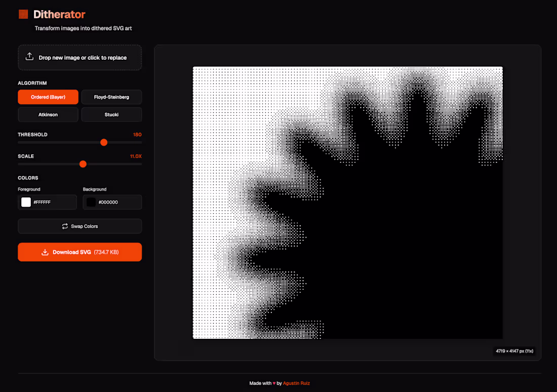557x392 pixels.
Task: Select the Floyd-Steinberg algorithm
Action: 111,97
